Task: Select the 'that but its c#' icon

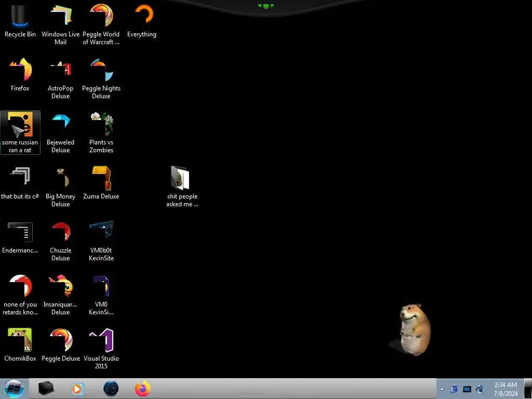Action: 20,183
